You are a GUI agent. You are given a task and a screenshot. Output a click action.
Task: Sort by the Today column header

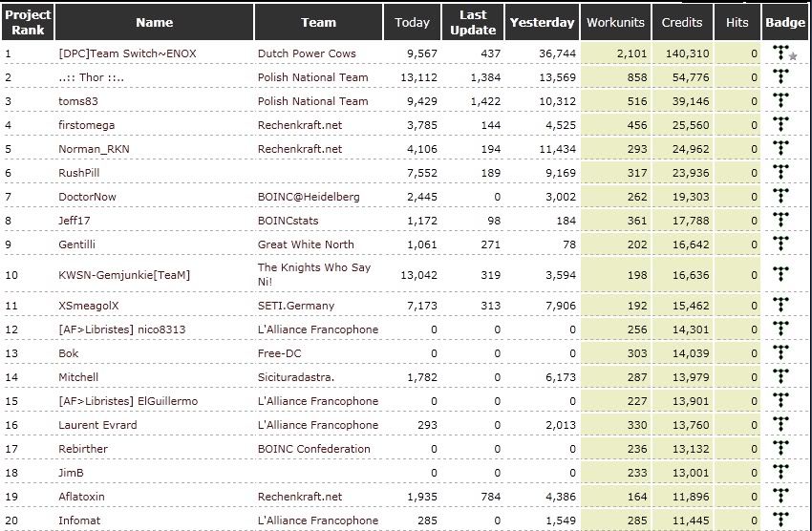[413, 22]
